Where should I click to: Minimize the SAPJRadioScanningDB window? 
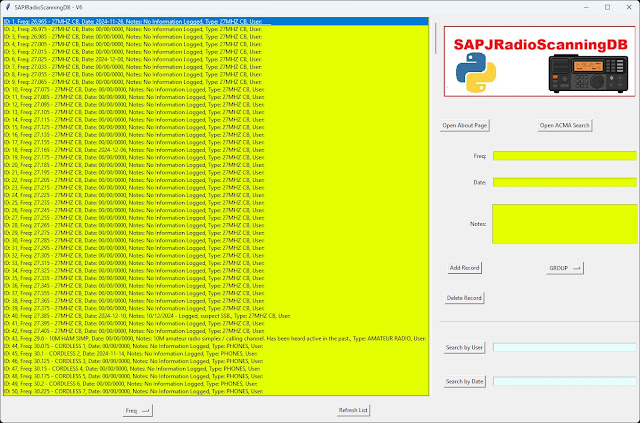pyautogui.click(x=586, y=7)
